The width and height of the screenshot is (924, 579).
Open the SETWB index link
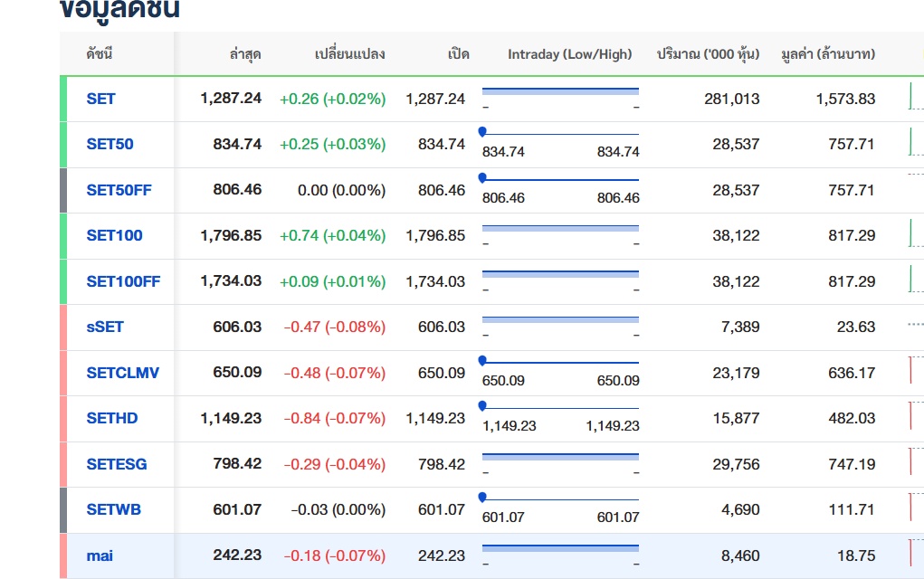(113, 509)
